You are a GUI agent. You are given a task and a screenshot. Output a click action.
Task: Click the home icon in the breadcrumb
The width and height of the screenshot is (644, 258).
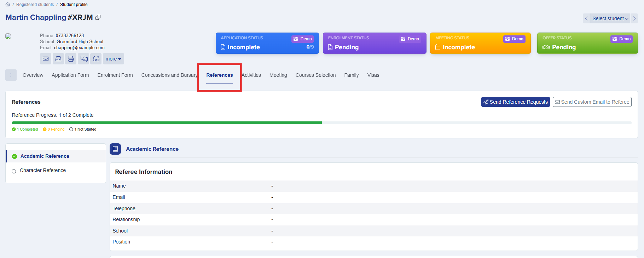pyautogui.click(x=8, y=5)
